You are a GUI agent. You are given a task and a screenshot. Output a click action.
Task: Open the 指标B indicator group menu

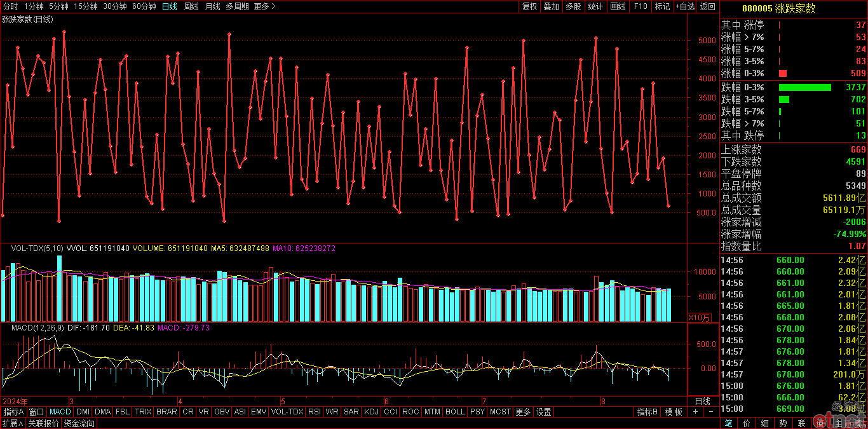648,412
